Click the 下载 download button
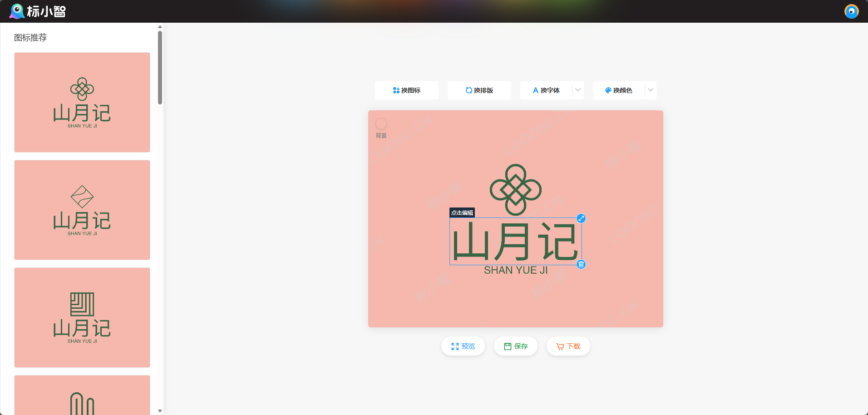Image resolution: width=868 pixels, height=415 pixels. pos(568,346)
